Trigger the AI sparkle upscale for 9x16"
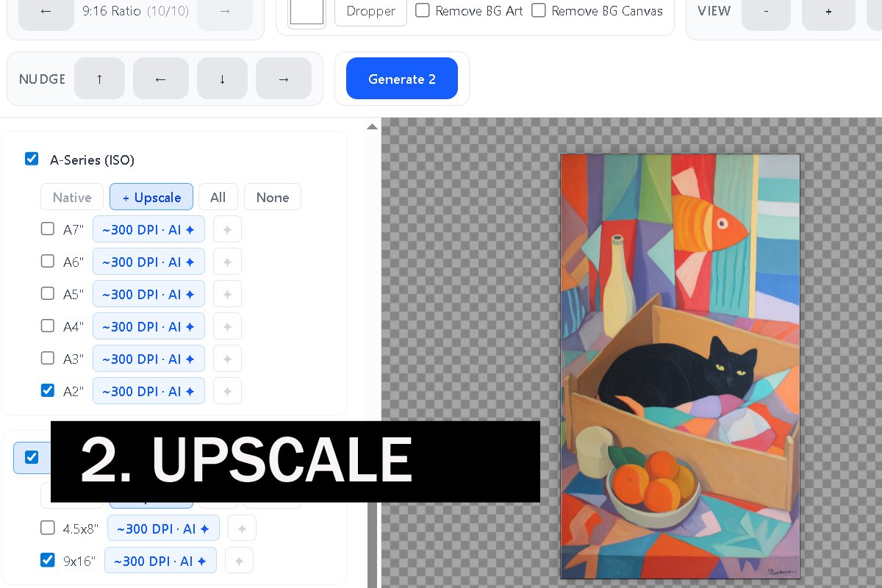This screenshot has height=588, width=882. (239, 560)
